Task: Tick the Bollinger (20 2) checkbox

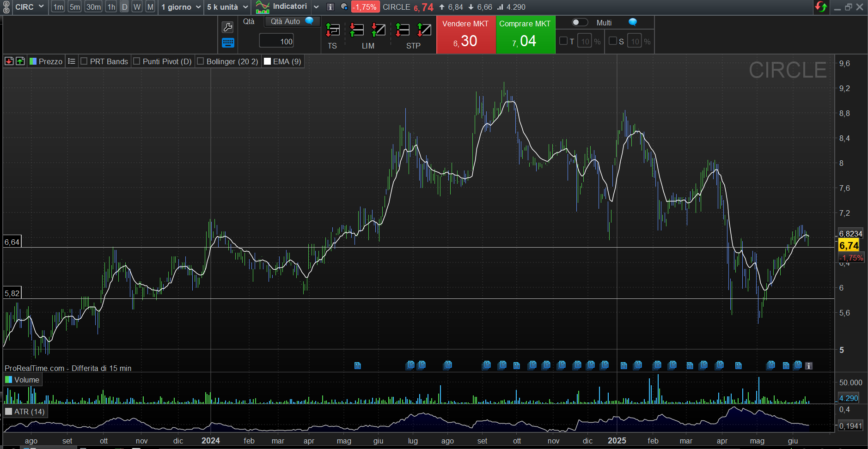Action: 201,61
